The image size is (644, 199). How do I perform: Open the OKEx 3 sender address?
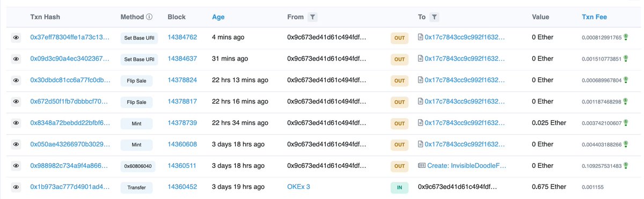coord(299,187)
